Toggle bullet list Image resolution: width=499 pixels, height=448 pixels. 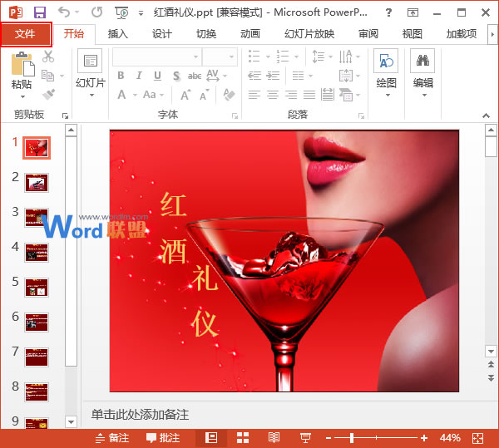click(254, 57)
